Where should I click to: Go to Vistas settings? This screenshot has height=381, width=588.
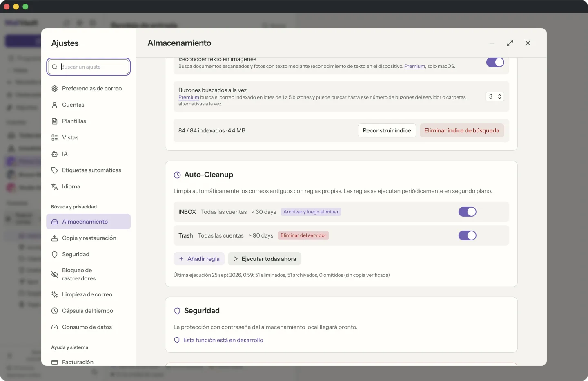coord(88,137)
